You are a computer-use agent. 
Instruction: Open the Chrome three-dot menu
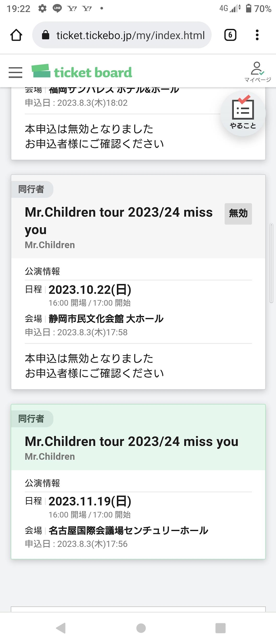(257, 35)
